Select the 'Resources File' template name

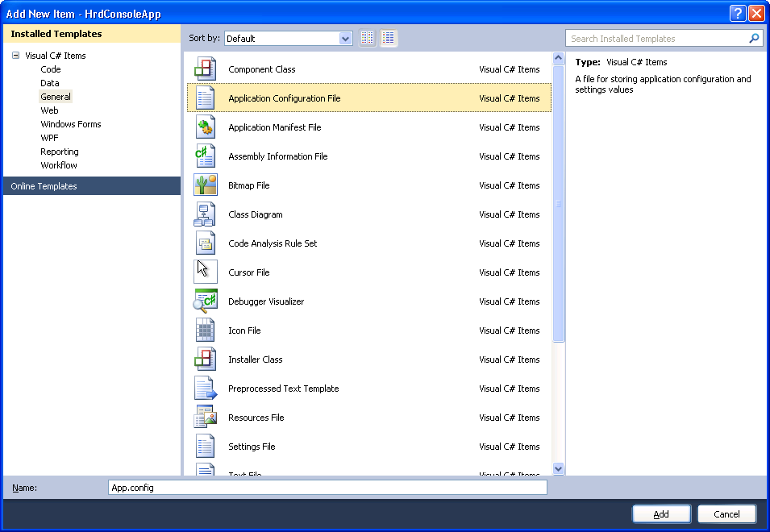pyautogui.click(x=256, y=417)
